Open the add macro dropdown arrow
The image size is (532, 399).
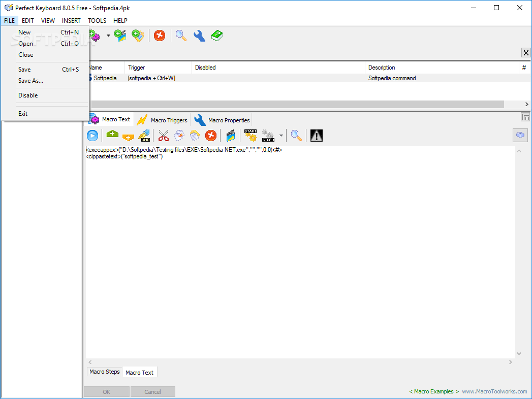coord(108,35)
